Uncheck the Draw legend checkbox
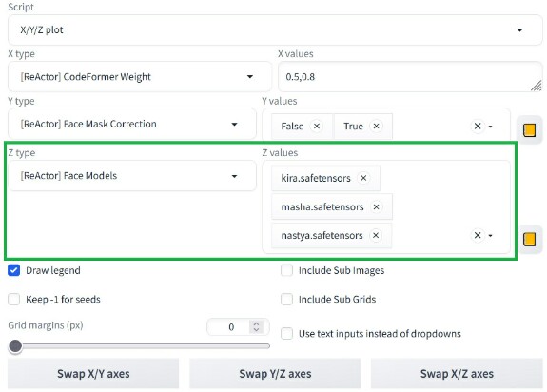This screenshot has width=547, height=392. tap(14, 270)
